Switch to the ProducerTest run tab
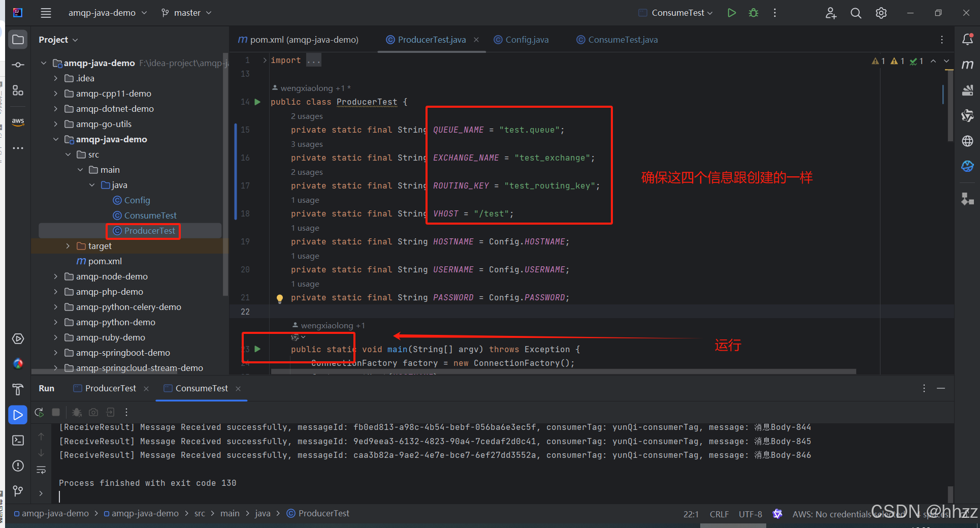Viewport: 980px width, 528px height. (x=105, y=388)
